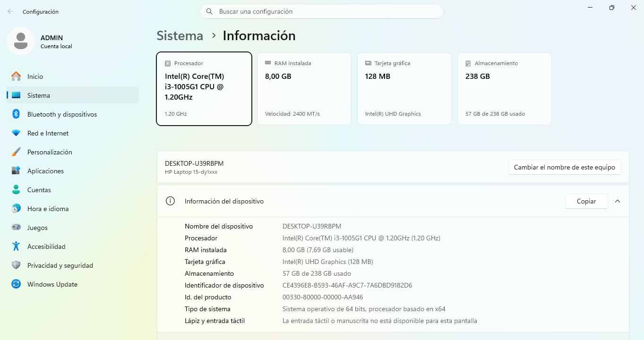This screenshot has width=644, height=340.
Task: Open the Almacenamiento 238 GB card
Action: pos(505,89)
